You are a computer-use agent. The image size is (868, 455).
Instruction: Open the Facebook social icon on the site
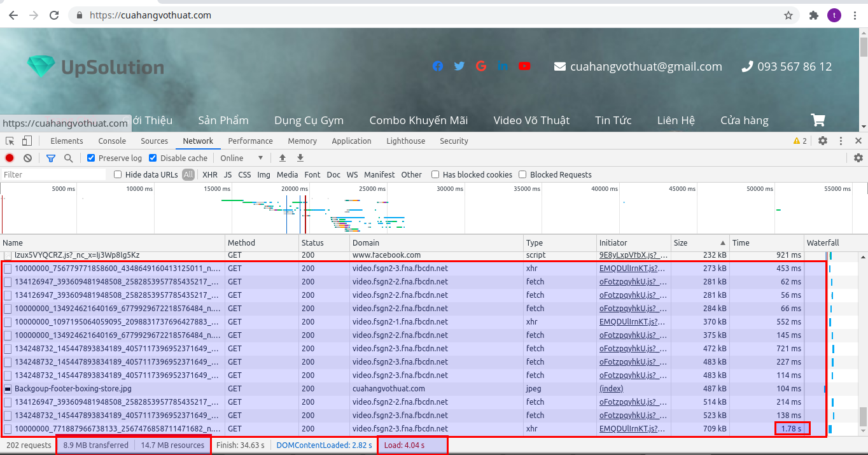438,66
